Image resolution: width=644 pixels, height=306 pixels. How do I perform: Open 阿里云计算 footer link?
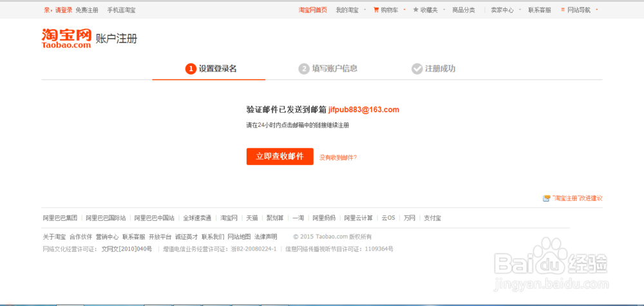358,218
